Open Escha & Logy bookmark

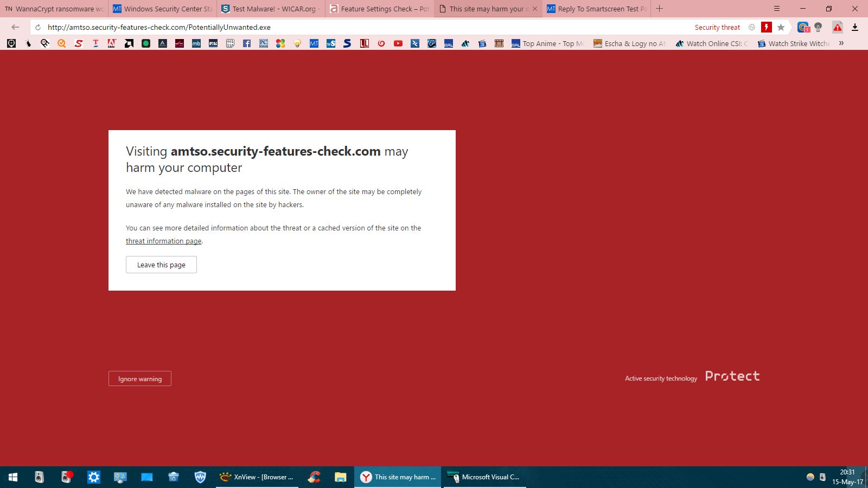point(630,43)
